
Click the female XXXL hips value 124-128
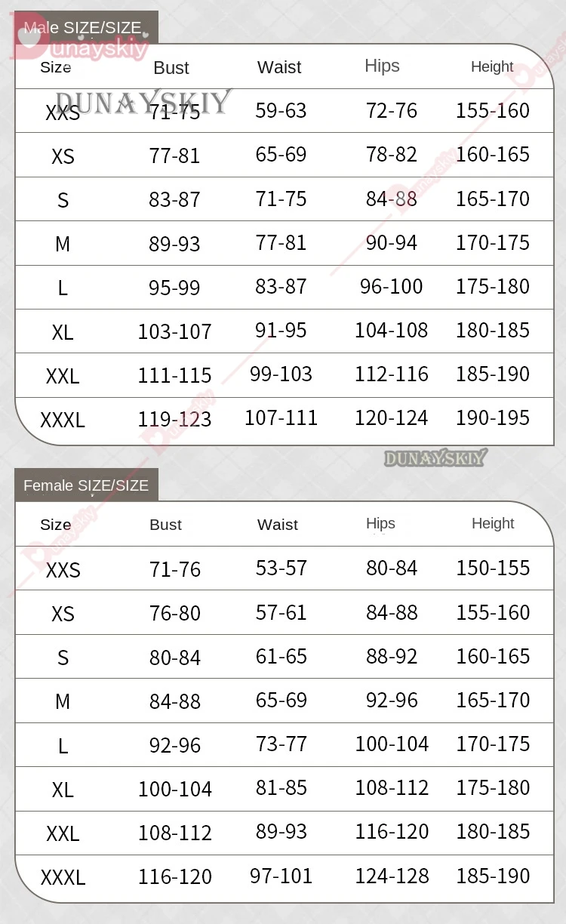click(x=392, y=876)
